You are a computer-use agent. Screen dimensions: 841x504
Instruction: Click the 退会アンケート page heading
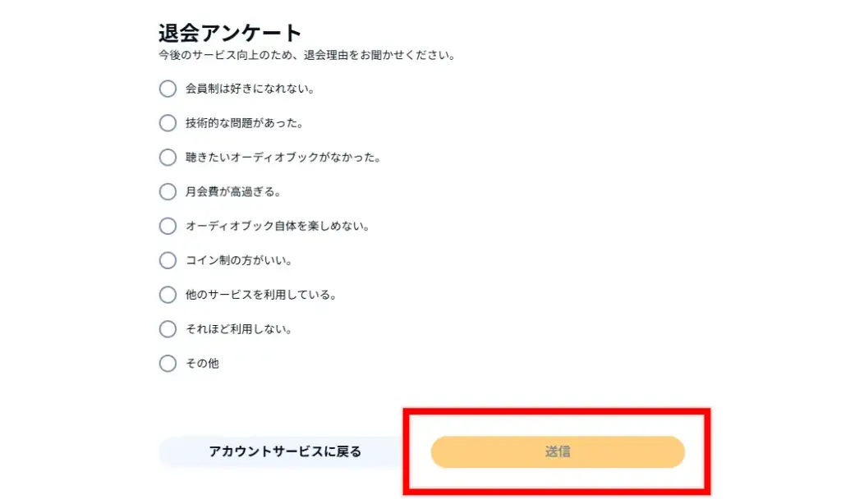[227, 32]
